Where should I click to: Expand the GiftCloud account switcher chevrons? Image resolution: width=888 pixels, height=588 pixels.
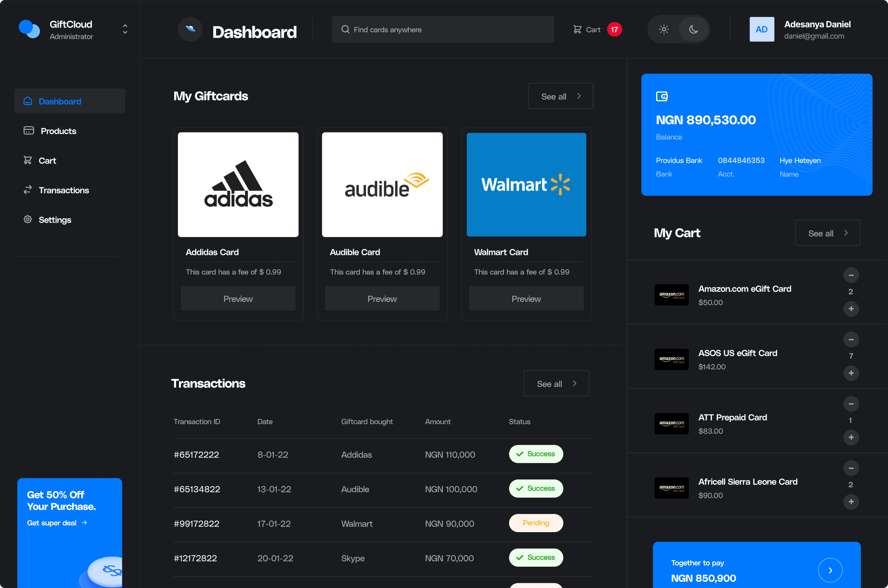pyautogui.click(x=125, y=29)
